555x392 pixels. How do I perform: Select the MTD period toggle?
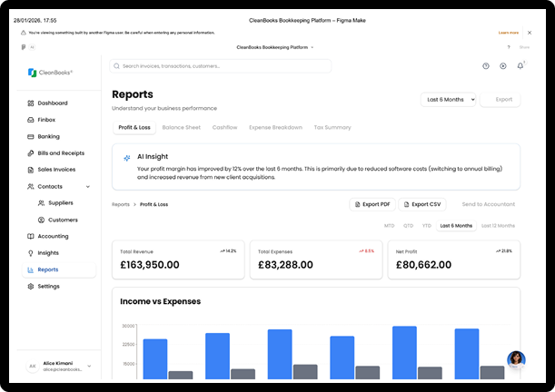(390, 225)
